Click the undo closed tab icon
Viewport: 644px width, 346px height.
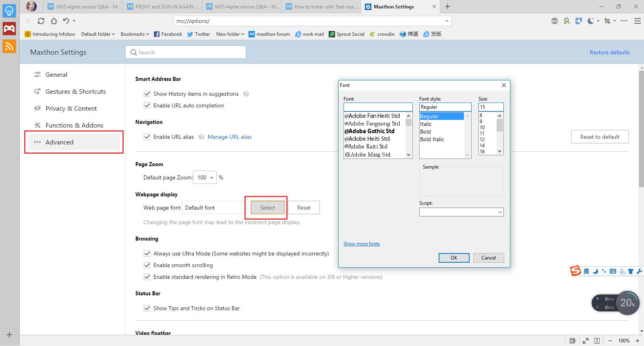pyautogui.click(x=66, y=21)
